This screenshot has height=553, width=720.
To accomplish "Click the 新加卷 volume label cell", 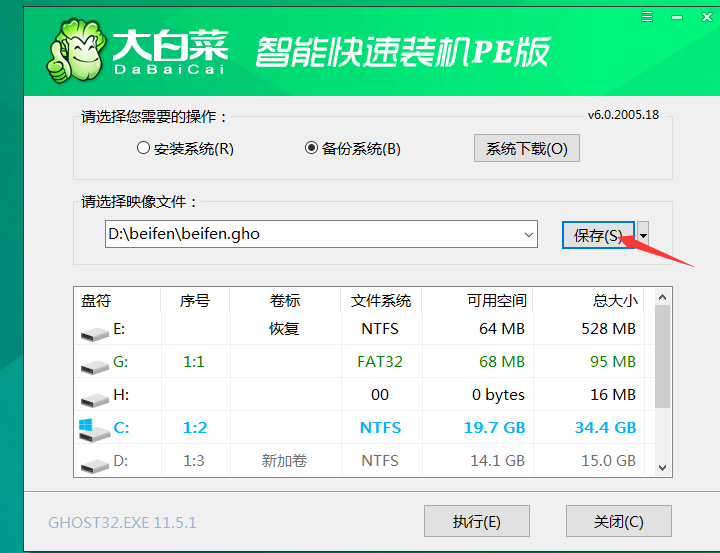I will point(284,461).
